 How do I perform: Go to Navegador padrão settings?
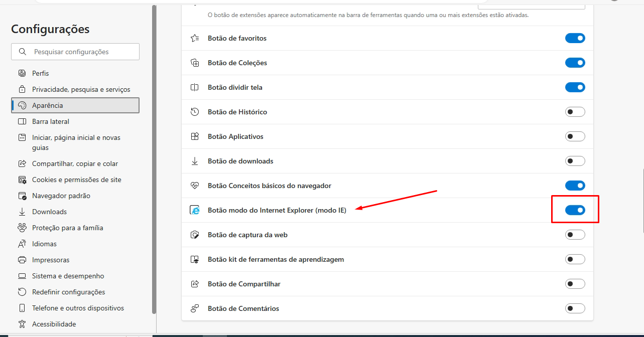(x=61, y=196)
